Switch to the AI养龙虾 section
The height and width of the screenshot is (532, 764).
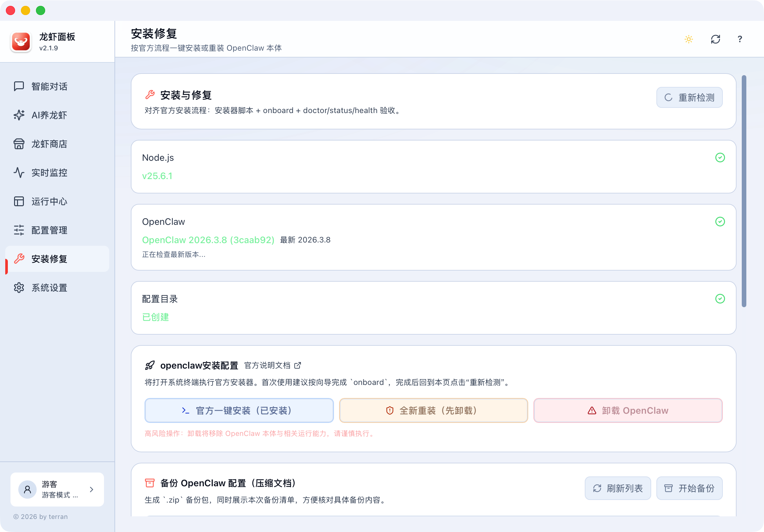pos(50,115)
